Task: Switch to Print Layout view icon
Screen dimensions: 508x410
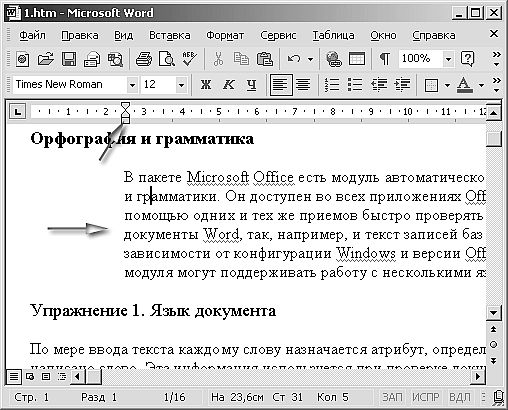Action: [46, 377]
